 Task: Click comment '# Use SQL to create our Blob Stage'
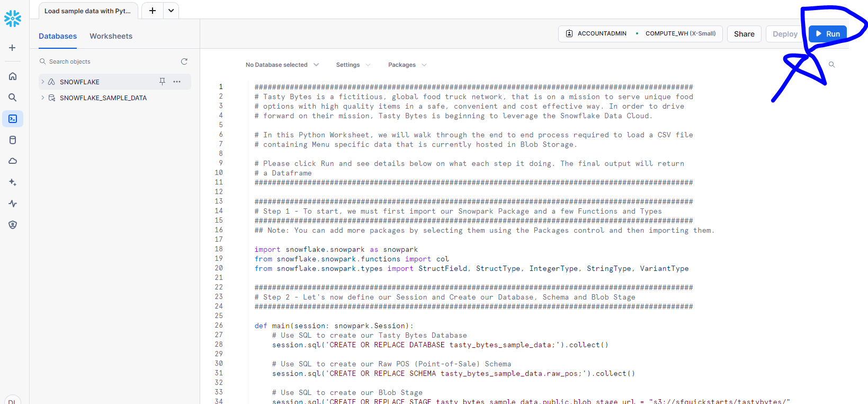click(x=347, y=393)
